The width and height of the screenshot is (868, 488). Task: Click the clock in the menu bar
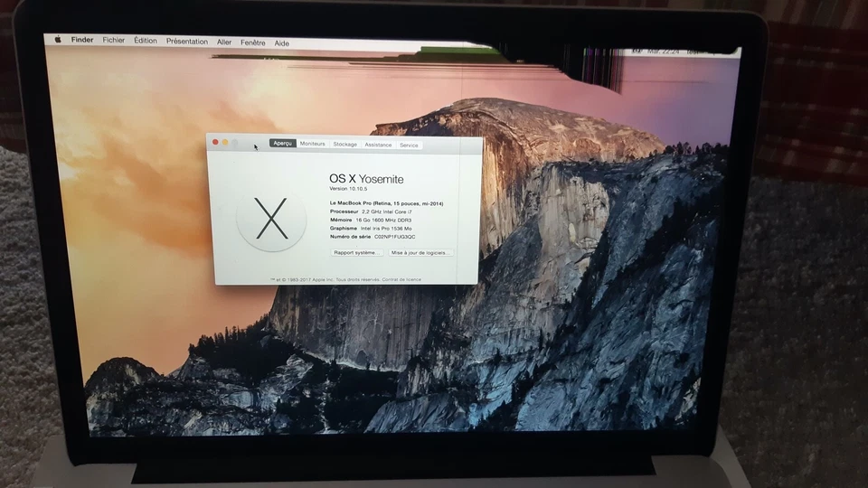click(x=663, y=51)
